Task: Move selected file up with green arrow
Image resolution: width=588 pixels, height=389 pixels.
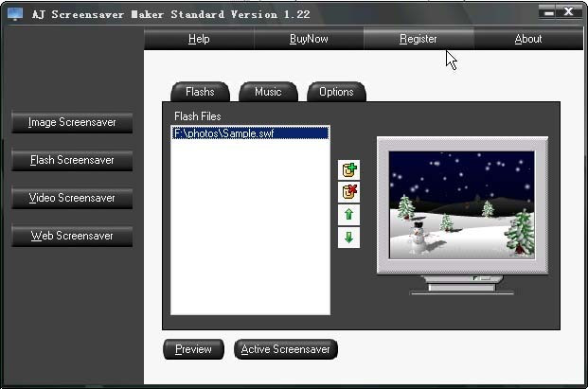Action: click(x=348, y=215)
